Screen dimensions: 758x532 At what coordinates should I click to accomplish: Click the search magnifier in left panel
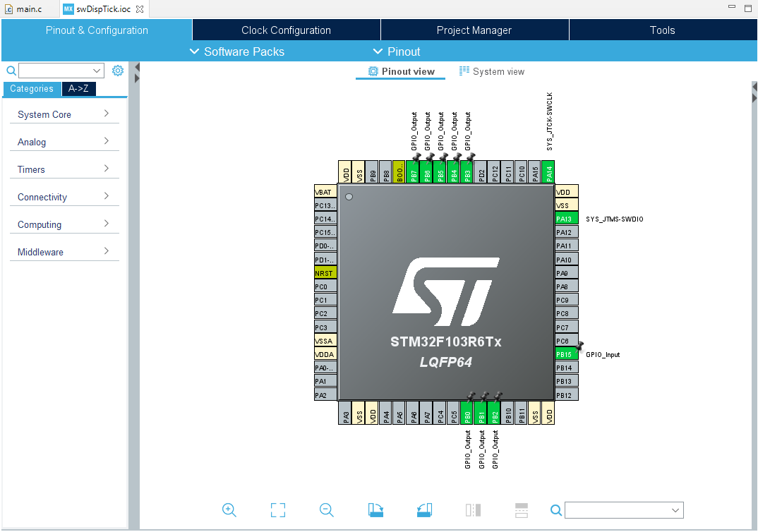(11, 71)
